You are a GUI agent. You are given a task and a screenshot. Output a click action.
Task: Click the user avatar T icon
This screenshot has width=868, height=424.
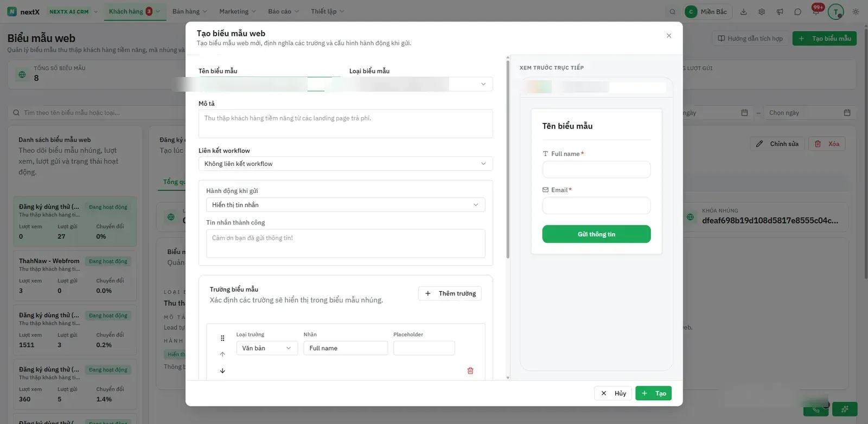(x=836, y=11)
